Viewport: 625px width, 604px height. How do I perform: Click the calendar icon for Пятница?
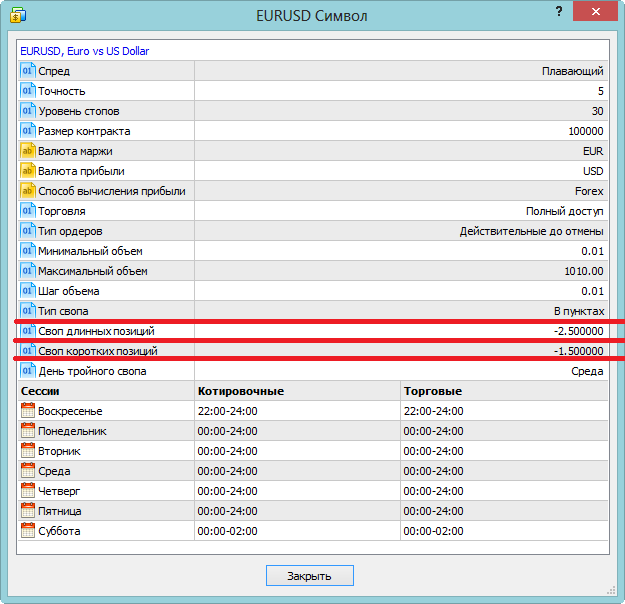coord(28,511)
